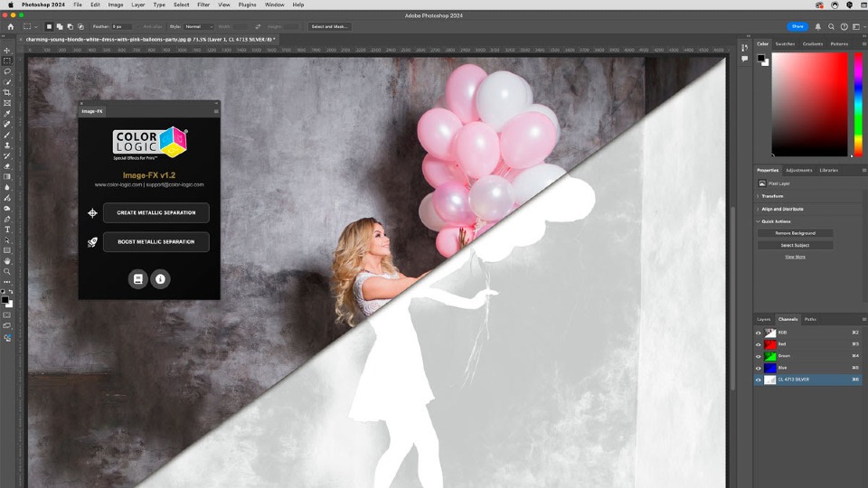Select the Hand tool

(7, 261)
